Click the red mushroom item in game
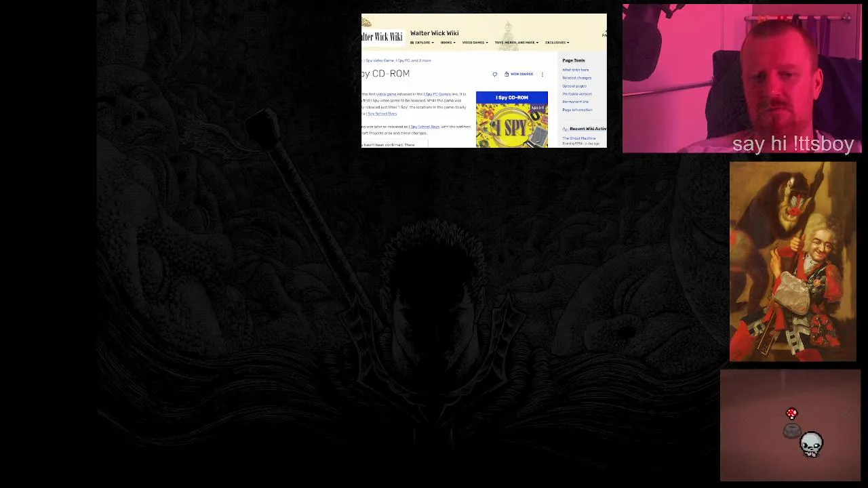The image size is (868, 488). [x=791, y=413]
